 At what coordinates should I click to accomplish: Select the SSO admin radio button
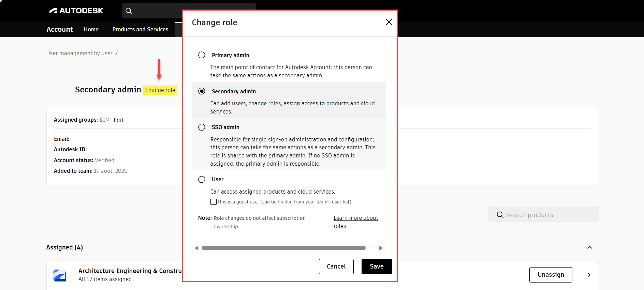pos(202,127)
